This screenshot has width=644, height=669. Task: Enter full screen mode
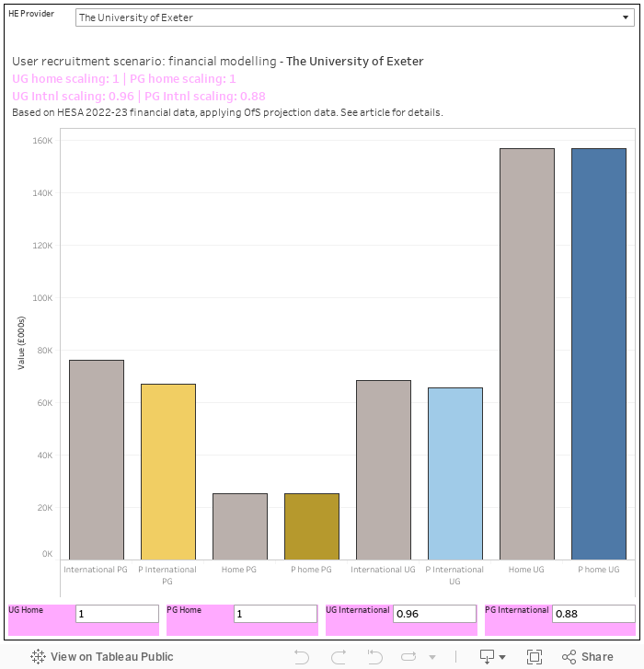click(x=534, y=657)
